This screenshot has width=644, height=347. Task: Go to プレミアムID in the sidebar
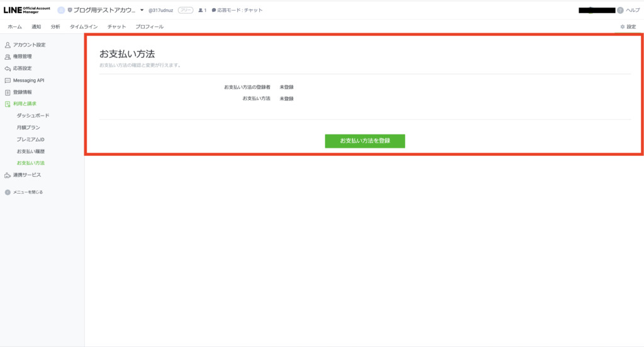[x=31, y=140]
